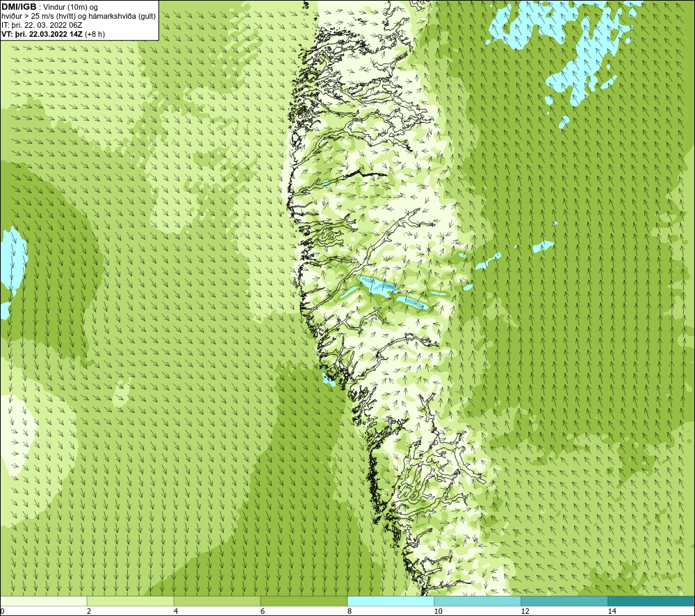Click the 8–10 m/s light cyan legend swatch
The image size is (695, 616).
[x=391, y=601]
